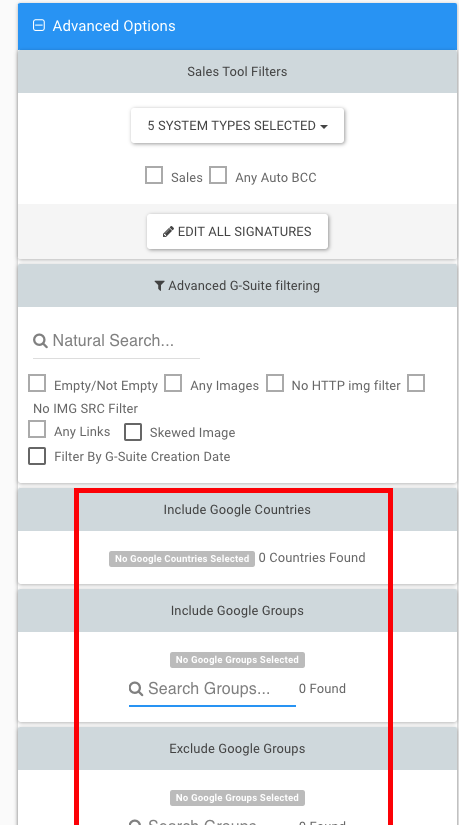Tick the Any Auto BCC checkbox
The height and width of the screenshot is (825, 459).
coord(218,176)
